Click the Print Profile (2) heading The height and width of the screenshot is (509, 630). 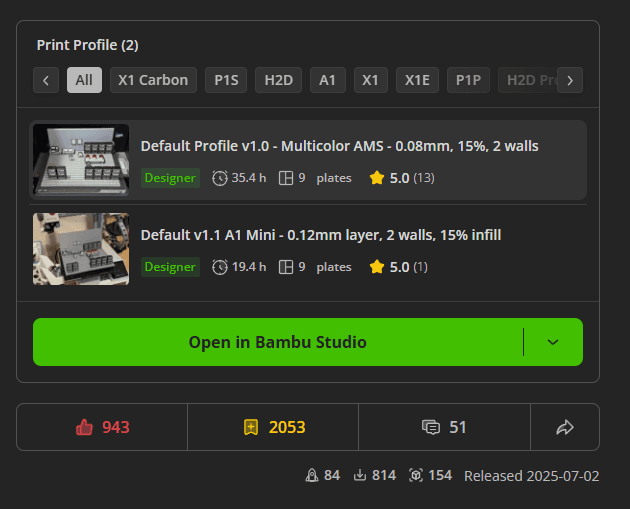(88, 45)
